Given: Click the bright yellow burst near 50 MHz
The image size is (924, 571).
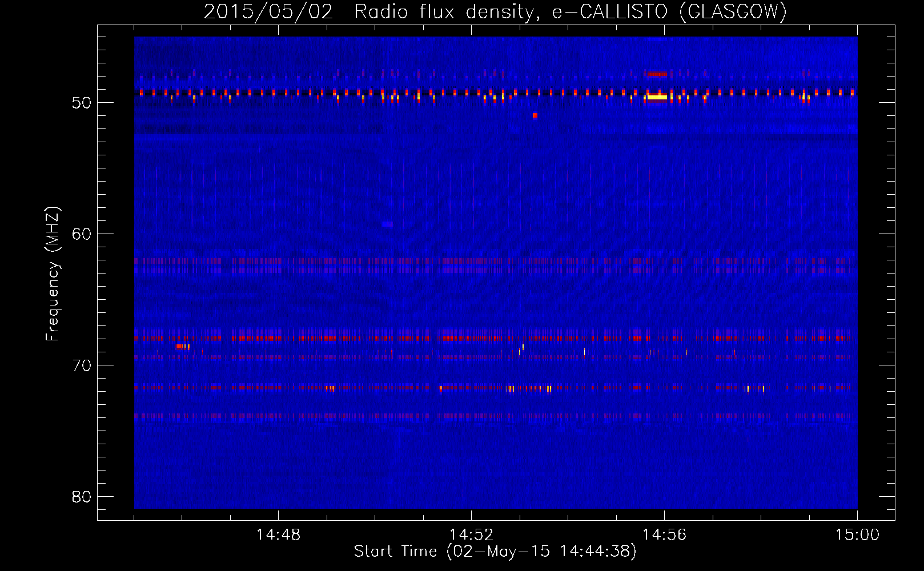Looking at the screenshot, I should click(657, 97).
